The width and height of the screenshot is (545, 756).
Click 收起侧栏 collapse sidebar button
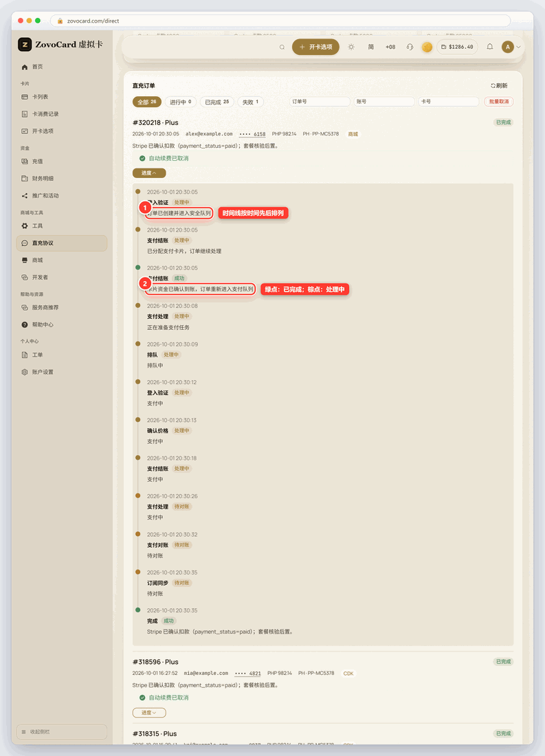[x=62, y=732]
